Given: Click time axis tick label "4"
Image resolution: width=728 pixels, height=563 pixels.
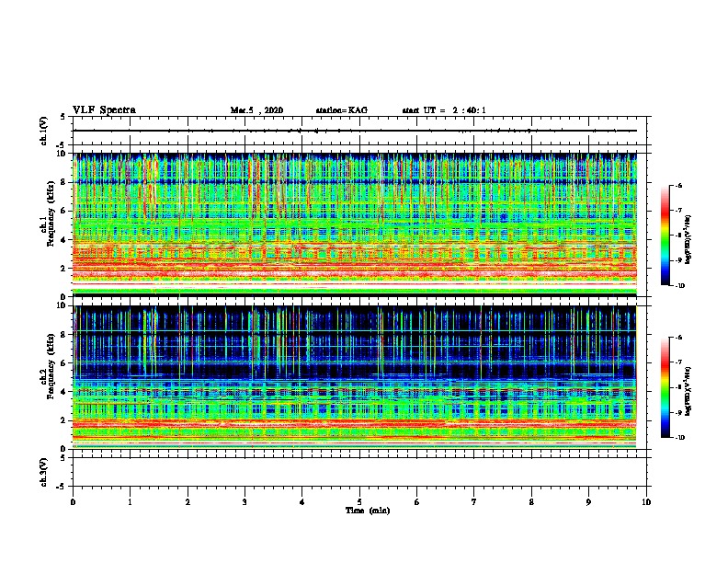Looking at the screenshot, I should [302, 502].
